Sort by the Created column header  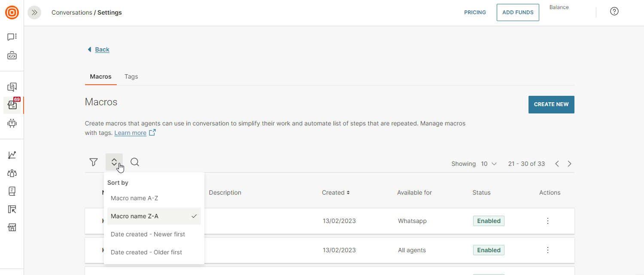point(336,192)
